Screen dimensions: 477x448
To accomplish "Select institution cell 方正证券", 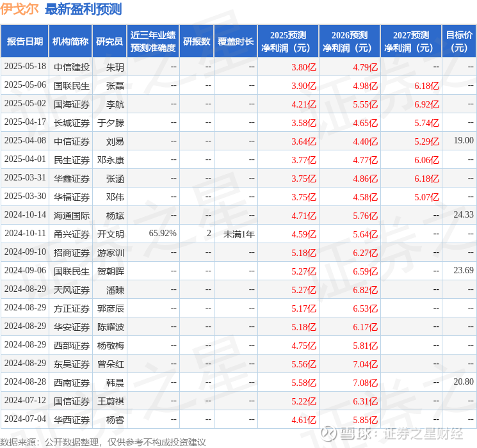I will (x=72, y=308).
